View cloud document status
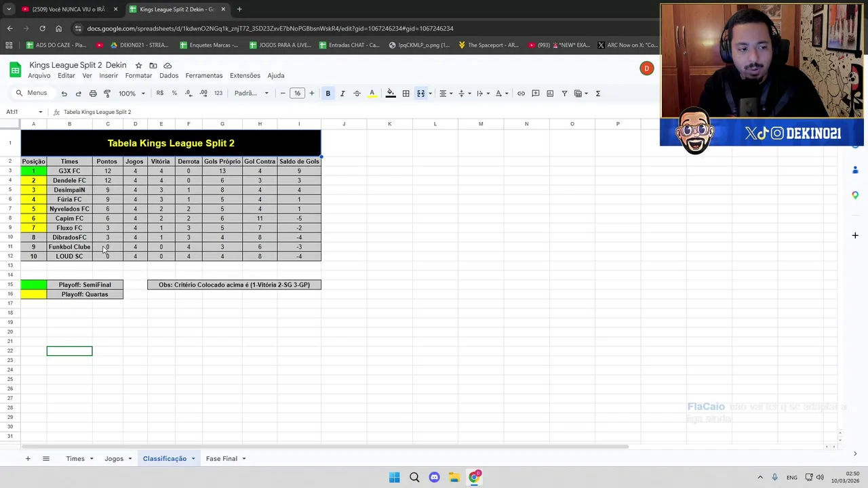 click(167, 65)
